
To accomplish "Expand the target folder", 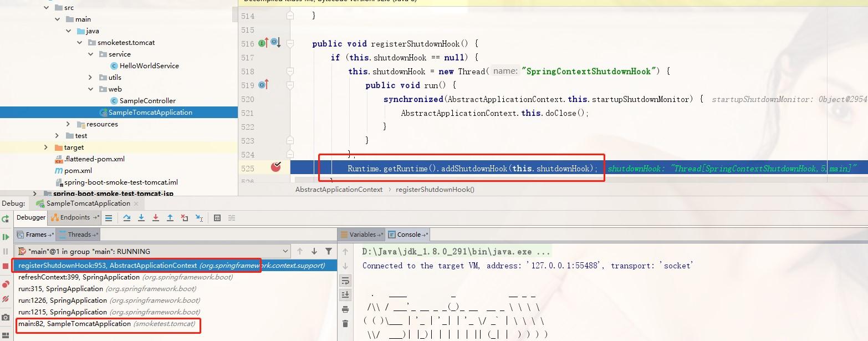I will (x=46, y=147).
